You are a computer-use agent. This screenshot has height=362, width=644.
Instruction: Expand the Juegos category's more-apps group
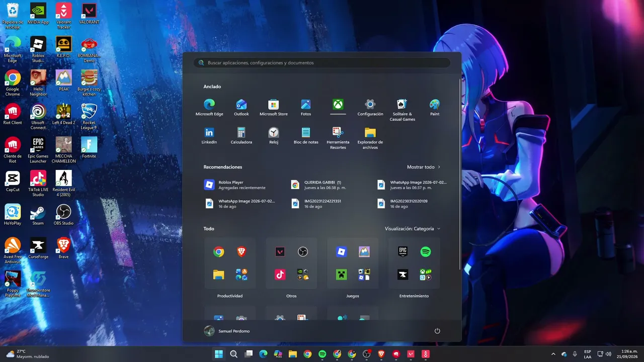click(x=364, y=275)
